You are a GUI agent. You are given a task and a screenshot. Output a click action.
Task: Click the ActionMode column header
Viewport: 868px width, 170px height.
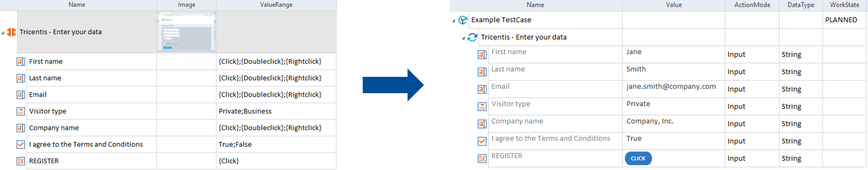(752, 5)
